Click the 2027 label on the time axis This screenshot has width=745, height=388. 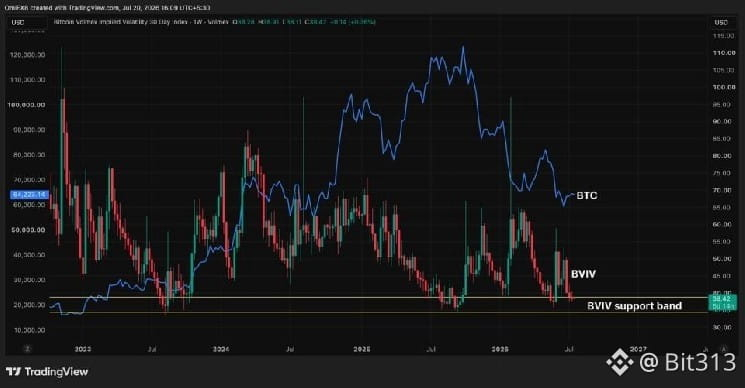(x=638, y=349)
